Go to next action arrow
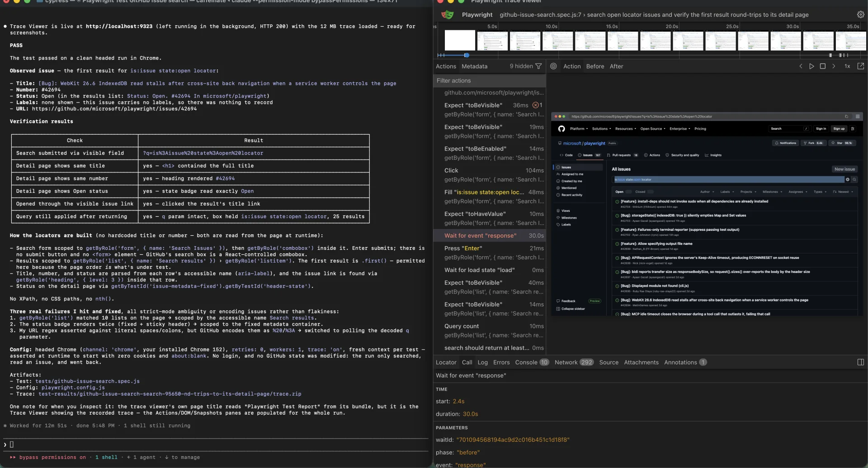868x468 pixels. [834, 66]
